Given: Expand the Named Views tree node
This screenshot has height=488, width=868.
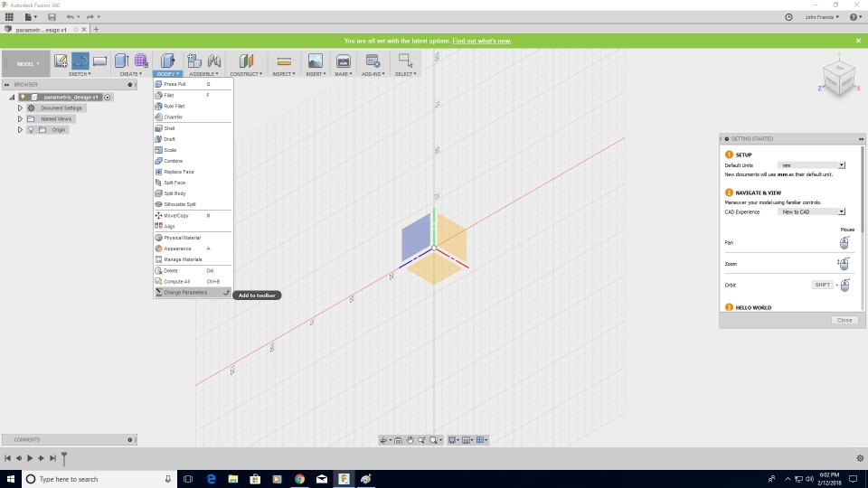Looking at the screenshot, I should pos(21,119).
